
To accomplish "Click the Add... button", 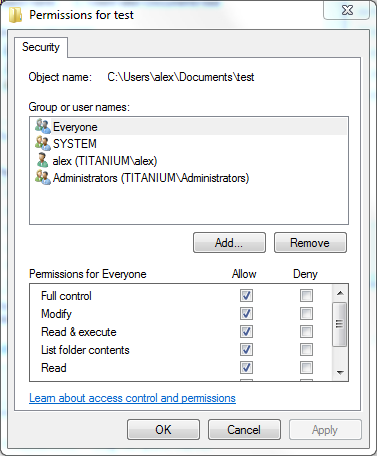I will point(229,243).
